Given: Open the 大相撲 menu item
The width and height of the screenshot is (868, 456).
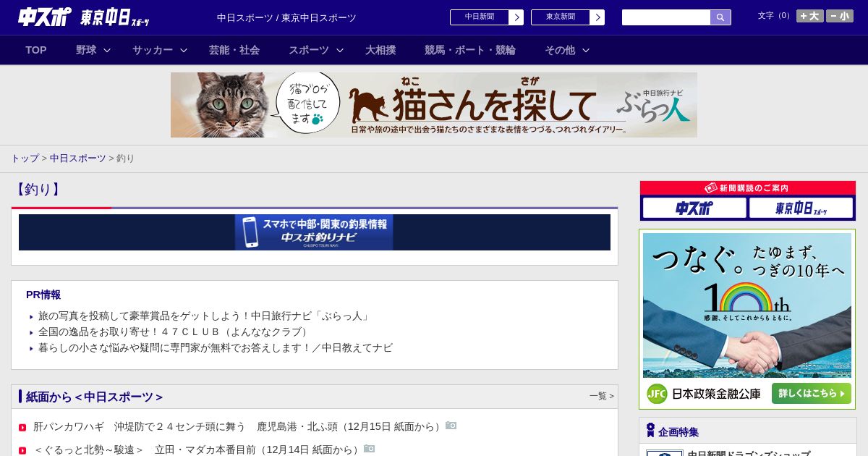Looking at the screenshot, I should click(380, 50).
